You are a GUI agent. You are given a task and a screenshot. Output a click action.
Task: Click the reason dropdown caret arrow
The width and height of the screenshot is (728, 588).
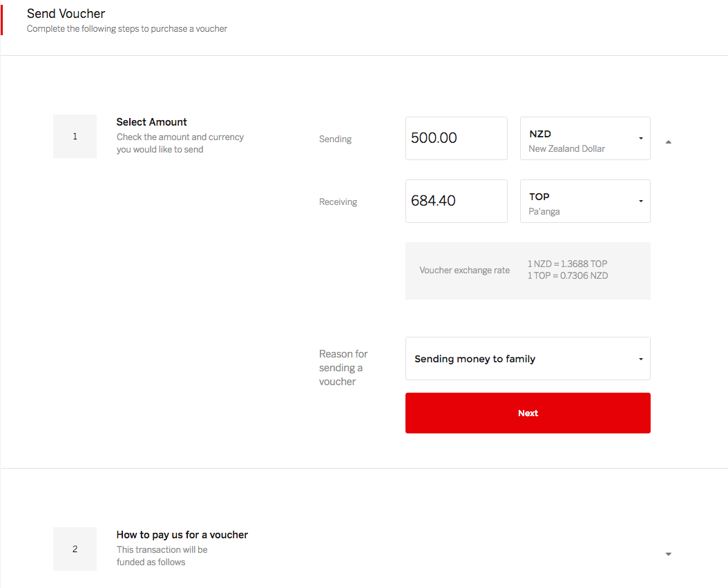tap(640, 359)
